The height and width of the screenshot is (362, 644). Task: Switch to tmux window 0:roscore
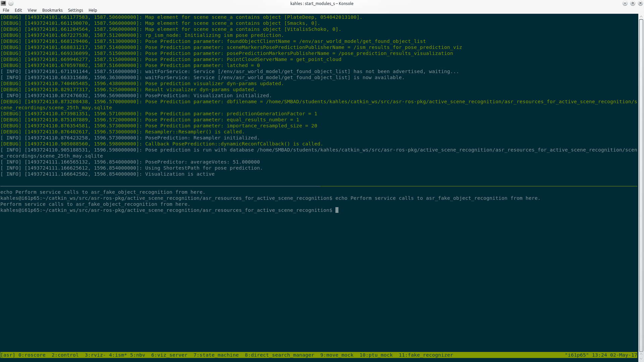click(x=32, y=355)
